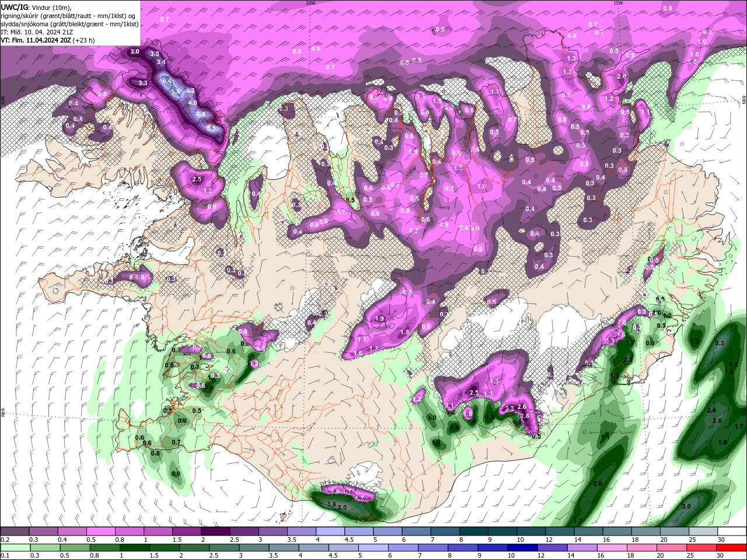
Task: Select upper scale dark purple swatch between 2 and 2.5
Action: [x=215, y=531]
